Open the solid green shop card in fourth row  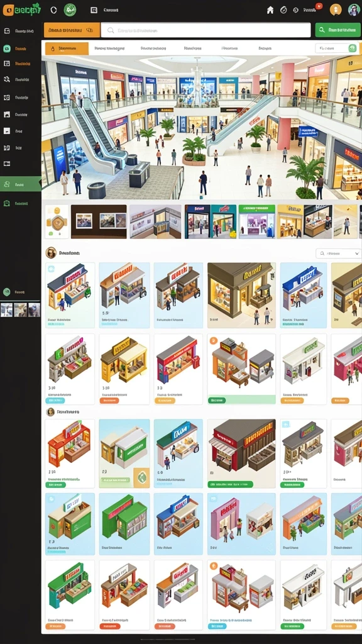(124, 524)
